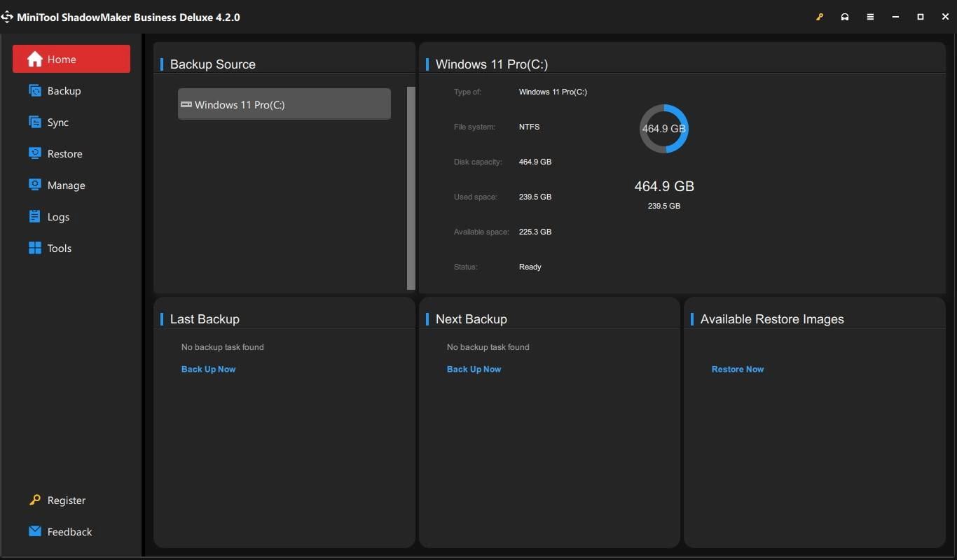Open the Tools page label

pyautogui.click(x=60, y=248)
